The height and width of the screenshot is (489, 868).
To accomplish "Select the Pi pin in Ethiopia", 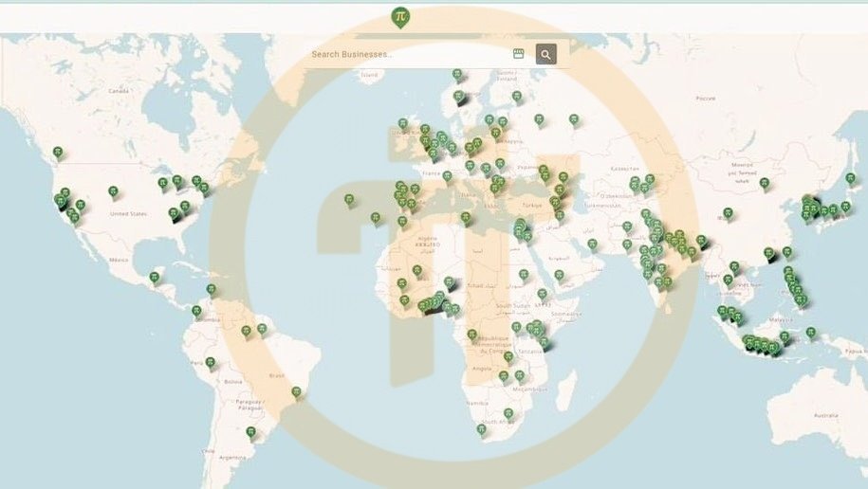I will (x=543, y=295).
